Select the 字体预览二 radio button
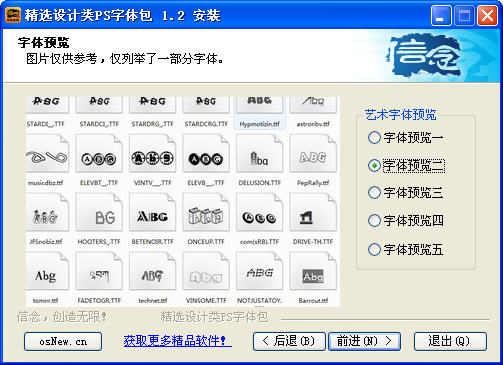Image resolution: width=503 pixels, height=365 pixels. coord(374,165)
